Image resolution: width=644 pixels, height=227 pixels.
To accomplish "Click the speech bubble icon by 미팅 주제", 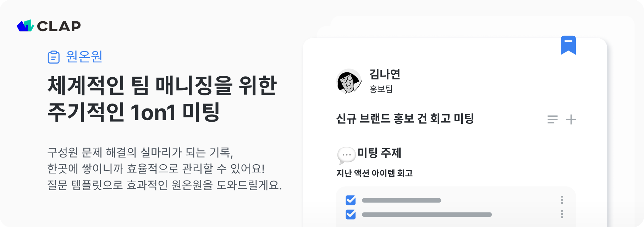I will point(346,155).
